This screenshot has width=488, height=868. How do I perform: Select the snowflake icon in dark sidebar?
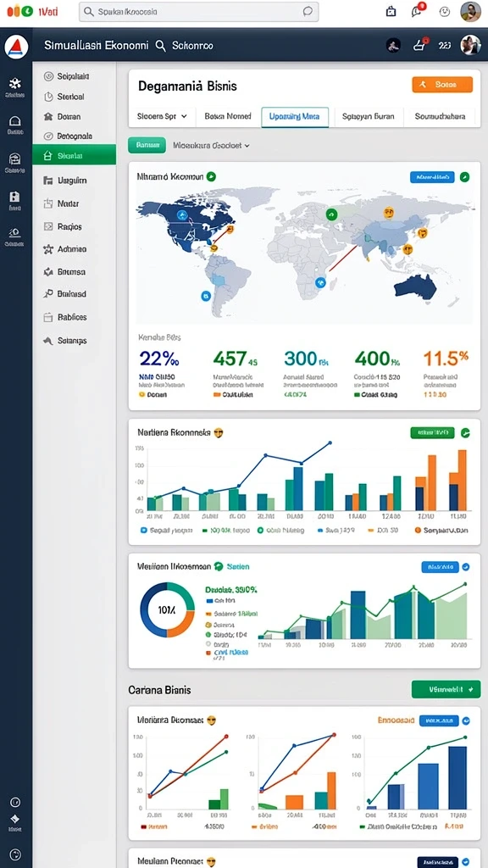[15, 84]
